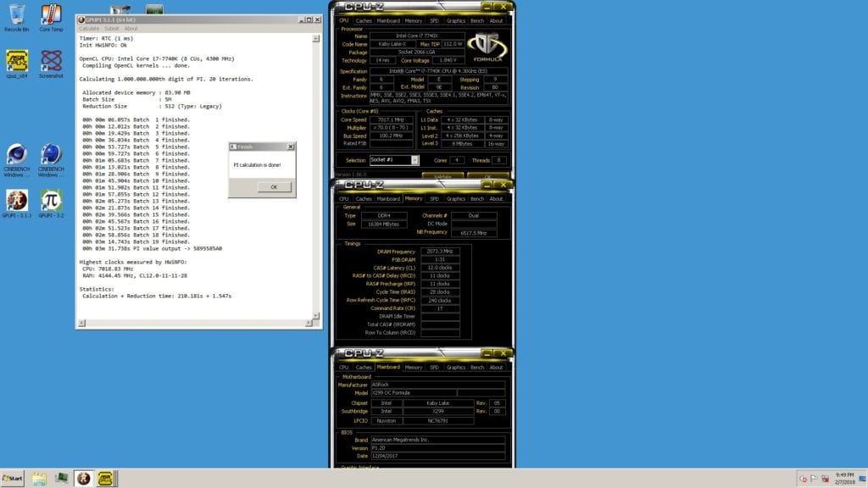Click the GPUPI taskbar button

click(84, 479)
